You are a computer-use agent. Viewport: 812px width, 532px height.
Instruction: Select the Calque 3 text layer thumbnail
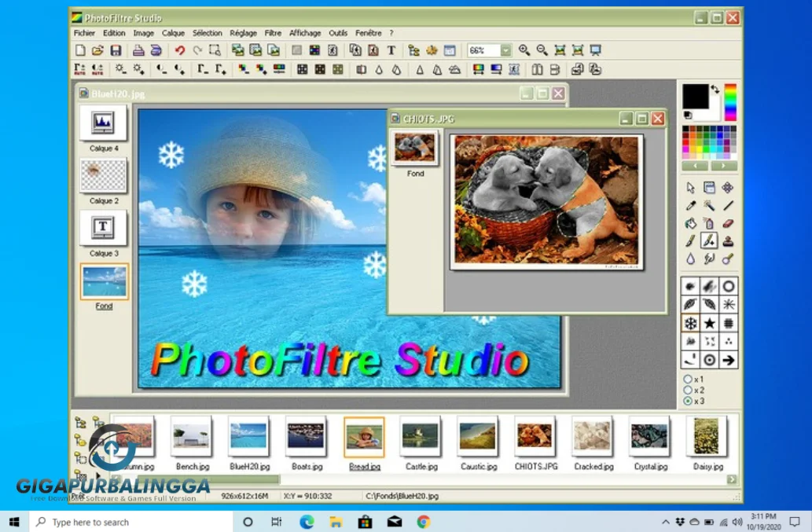click(103, 228)
